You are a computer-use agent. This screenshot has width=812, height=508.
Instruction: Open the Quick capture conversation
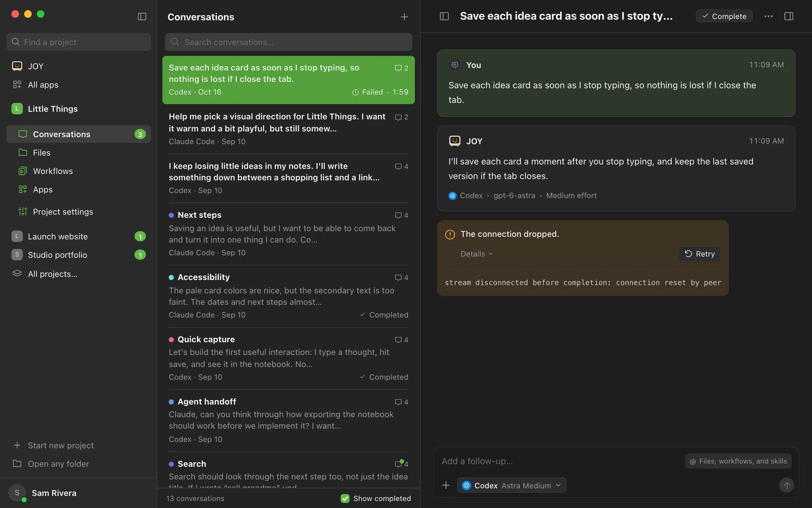click(289, 358)
